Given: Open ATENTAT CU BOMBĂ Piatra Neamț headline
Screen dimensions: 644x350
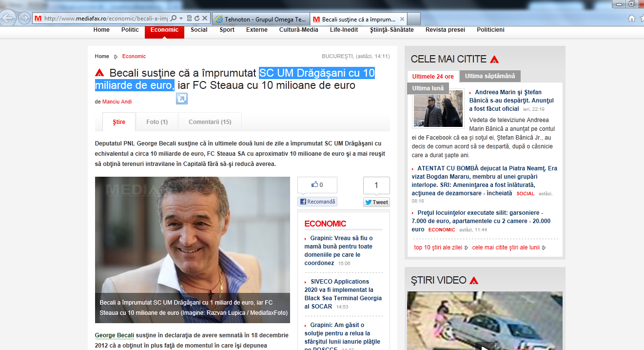Looking at the screenshot, I should pos(485,181).
